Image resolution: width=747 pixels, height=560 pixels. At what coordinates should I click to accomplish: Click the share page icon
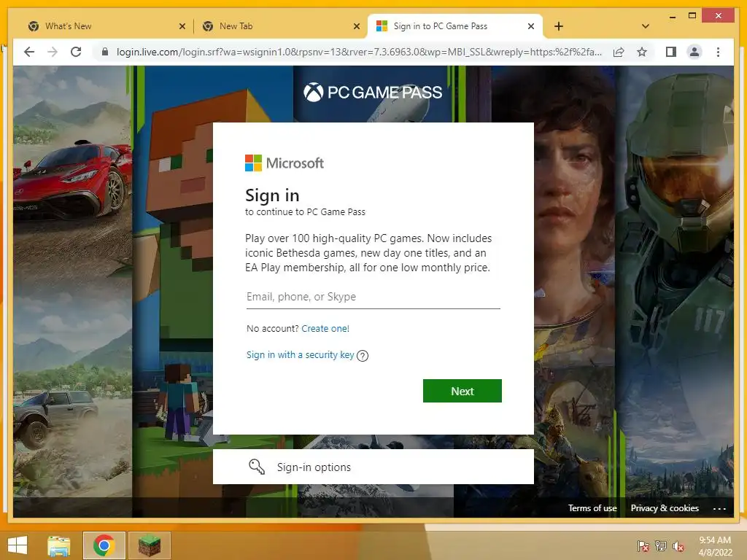click(619, 52)
